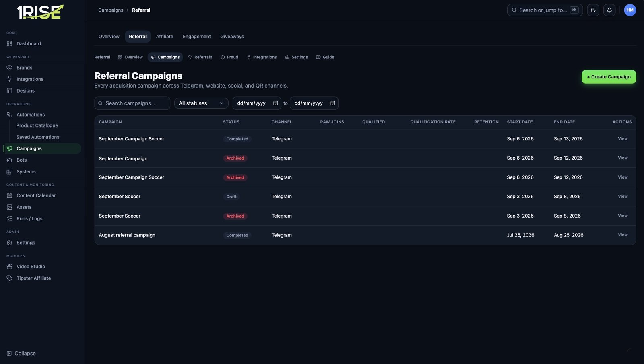Image resolution: width=644 pixels, height=364 pixels.
Task: Switch to the Affiliate tab
Action: tap(165, 37)
